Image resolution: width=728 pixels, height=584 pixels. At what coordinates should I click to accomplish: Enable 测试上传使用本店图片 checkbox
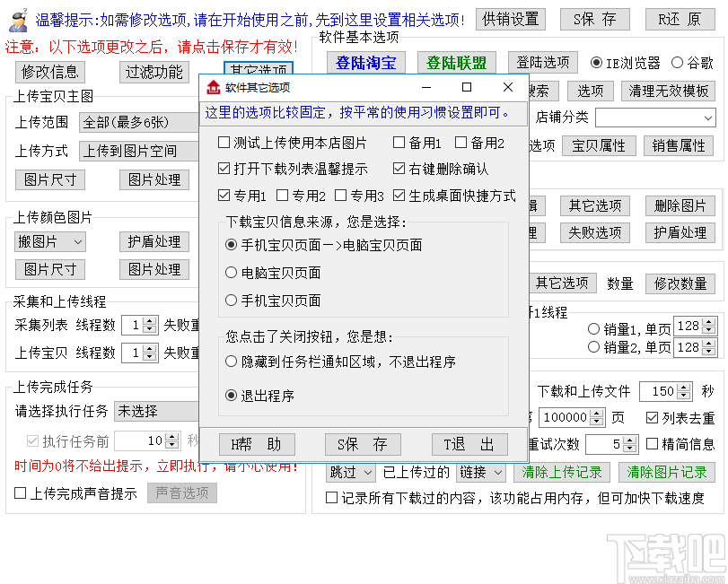coord(221,143)
